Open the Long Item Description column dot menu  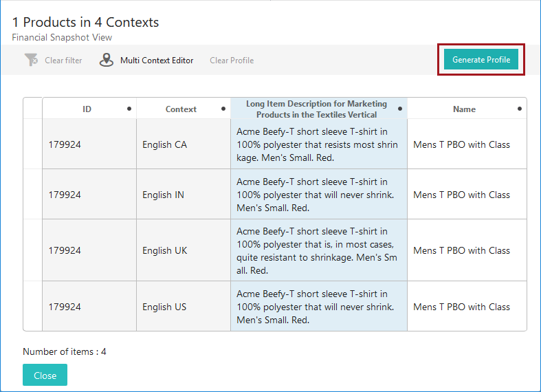click(x=400, y=109)
